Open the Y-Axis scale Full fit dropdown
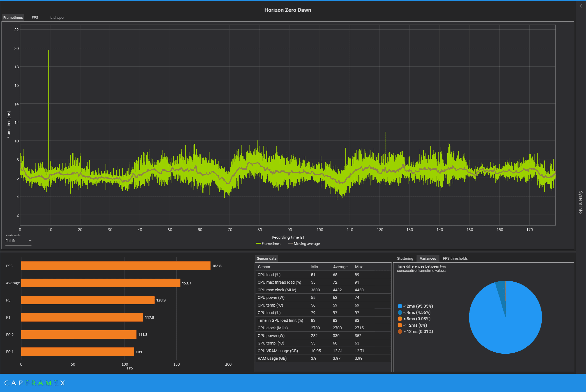 point(18,241)
